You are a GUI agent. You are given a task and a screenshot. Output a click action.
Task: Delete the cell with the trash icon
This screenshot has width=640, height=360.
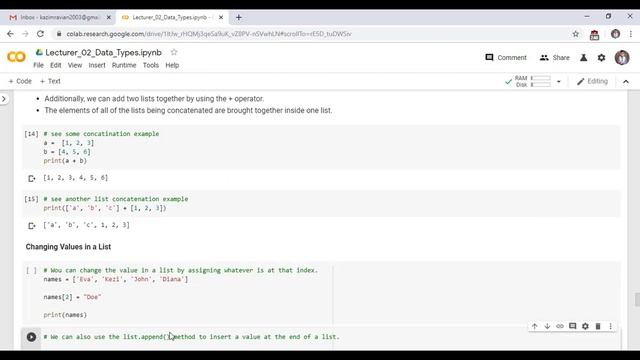598,326
